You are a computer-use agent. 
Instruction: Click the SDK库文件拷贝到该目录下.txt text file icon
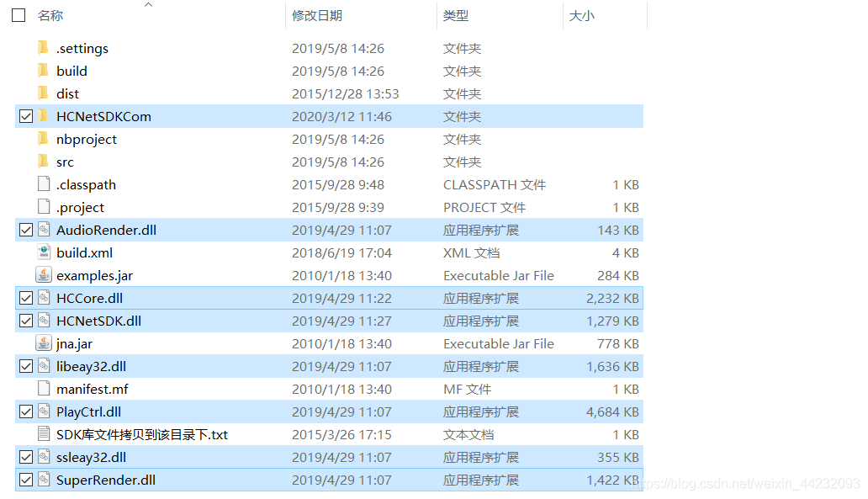tap(44, 433)
